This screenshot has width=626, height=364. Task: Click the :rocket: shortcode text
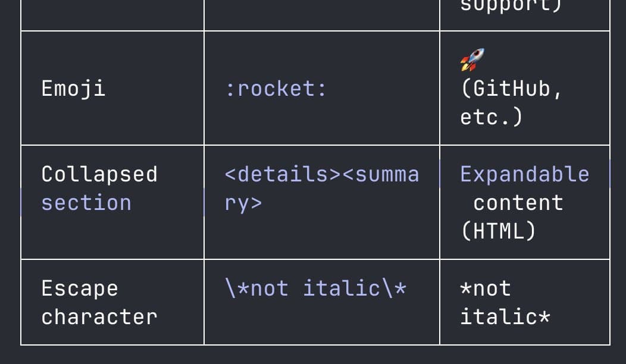pos(276,89)
